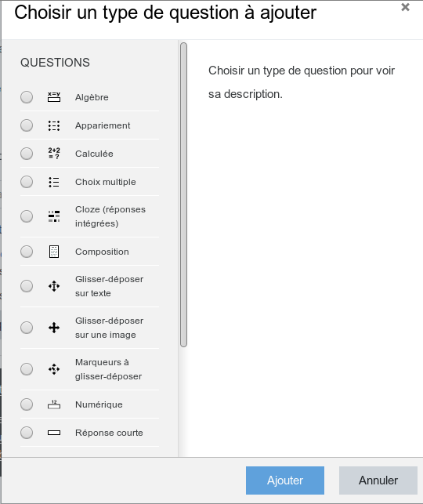This screenshot has height=504, width=423.
Task: Click the Algèbre question type icon
Action: point(54,97)
